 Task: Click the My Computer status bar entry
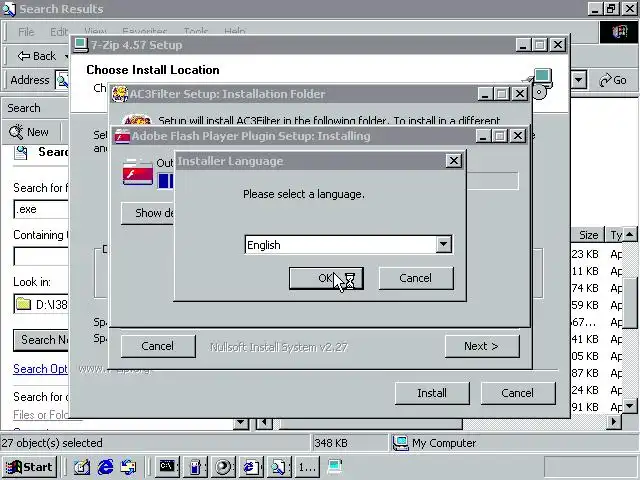click(434, 443)
